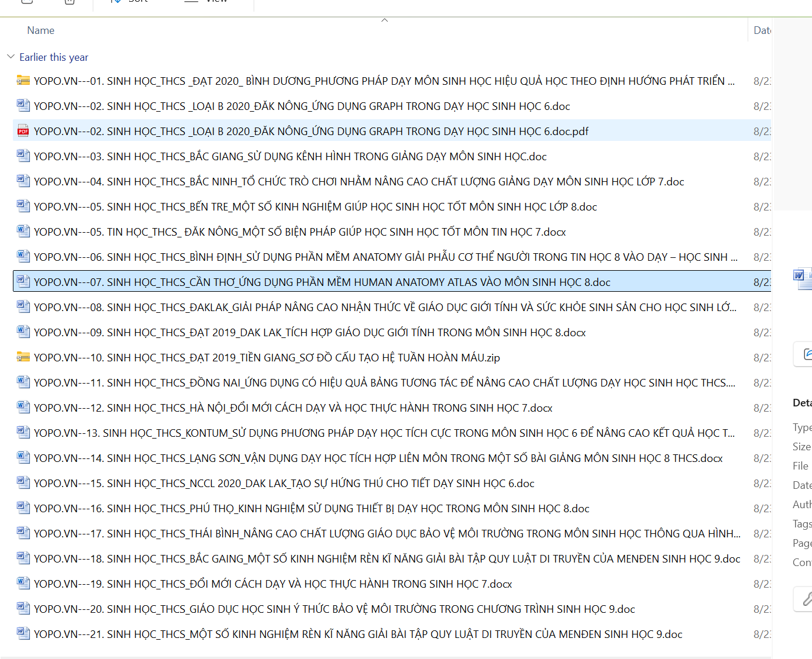Click the zip icon of file 10 TIỀN GIANG

tap(23, 357)
